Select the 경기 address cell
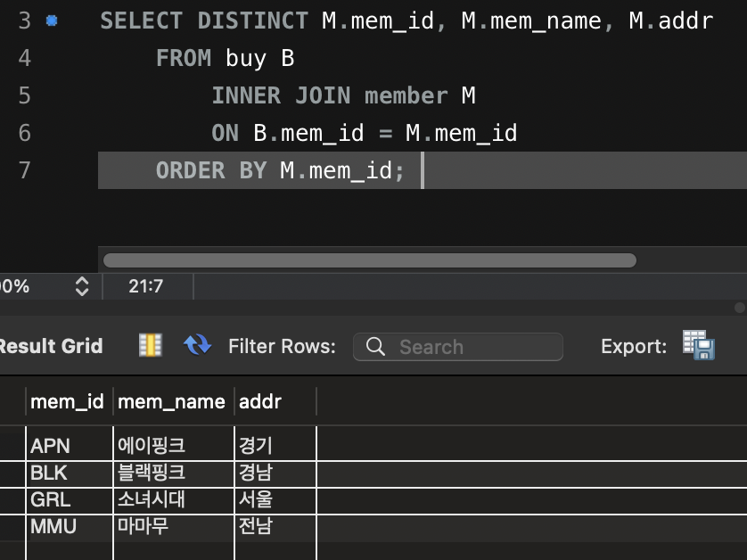 pyautogui.click(x=275, y=446)
